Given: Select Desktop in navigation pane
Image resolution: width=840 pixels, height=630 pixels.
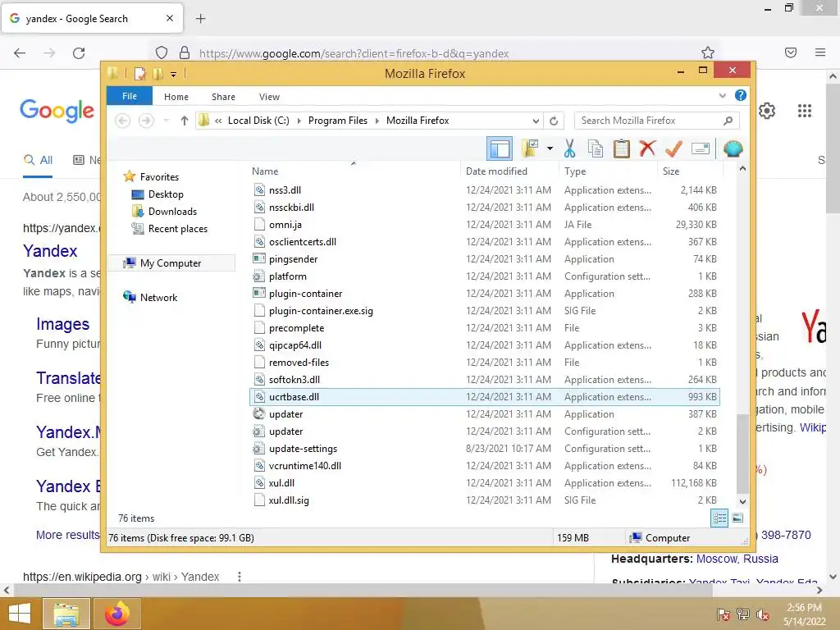Looking at the screenshot, I should tap(166, 194).
